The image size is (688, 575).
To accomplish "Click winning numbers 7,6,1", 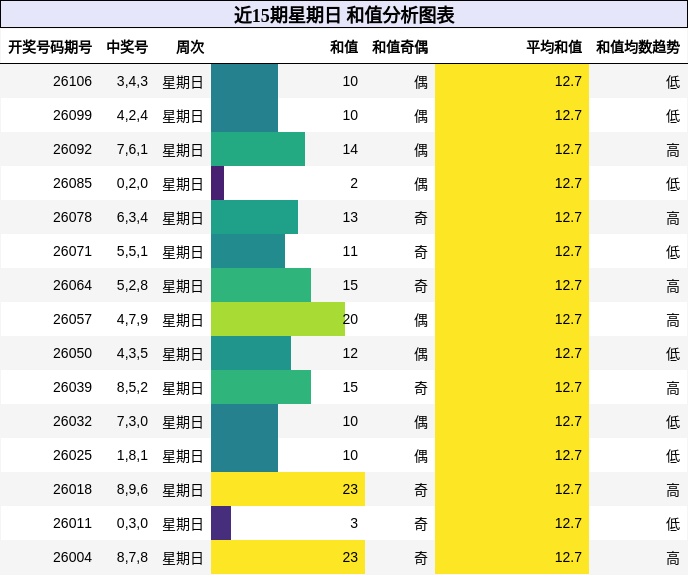I will tap(132, 149).
